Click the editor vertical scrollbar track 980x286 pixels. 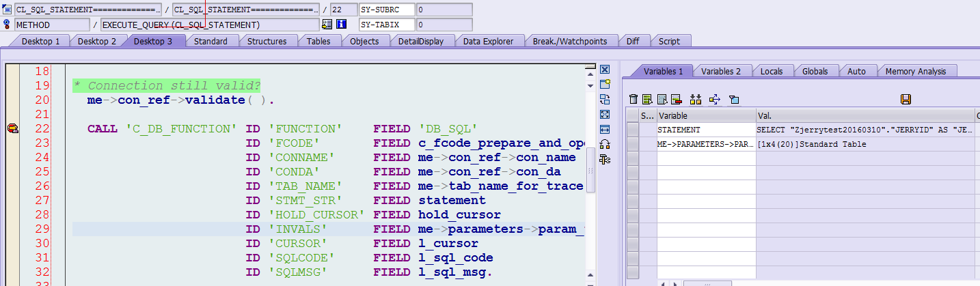[590, 177]
